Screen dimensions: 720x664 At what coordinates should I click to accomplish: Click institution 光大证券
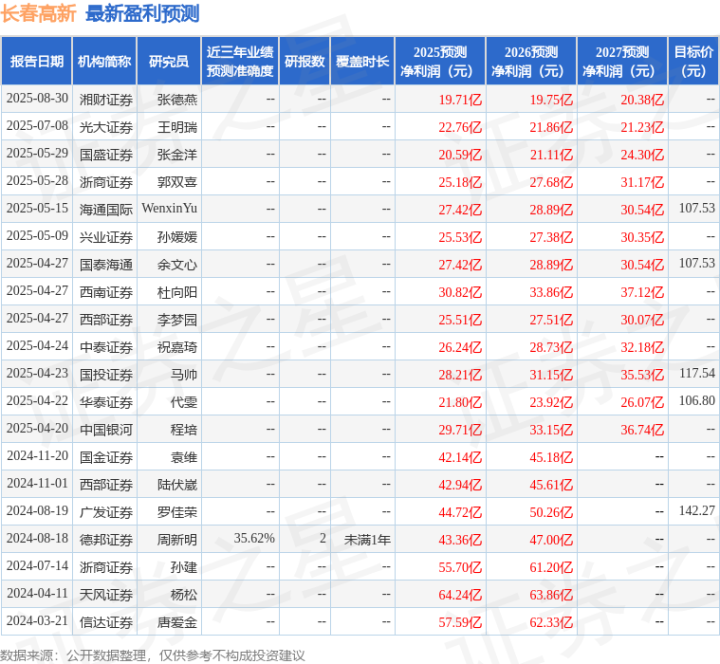tap(106, 127)
